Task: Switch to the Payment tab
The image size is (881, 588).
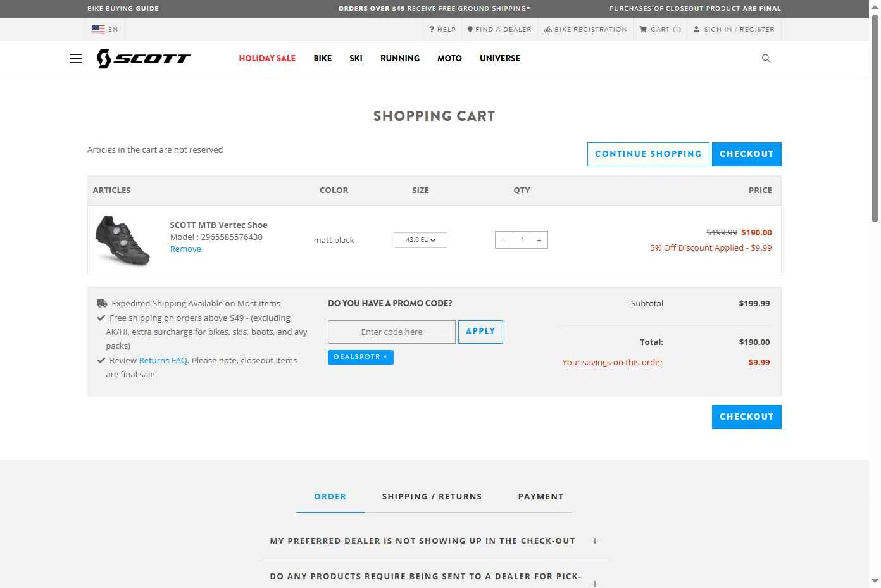Action: point(541,497)
